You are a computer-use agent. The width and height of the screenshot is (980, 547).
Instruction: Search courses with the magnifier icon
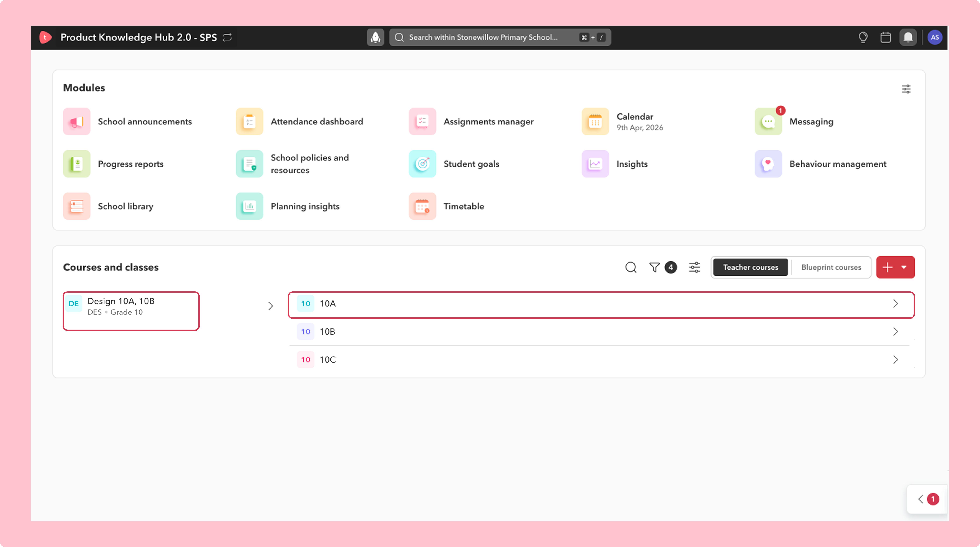pyautogui.click(x=631, y=267)
